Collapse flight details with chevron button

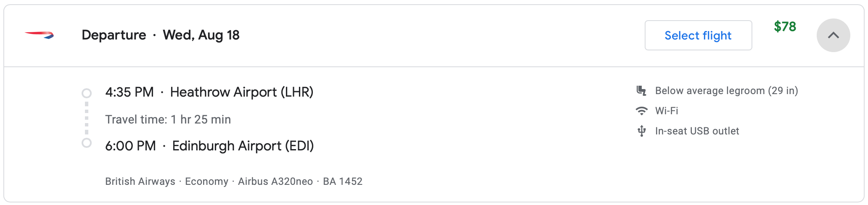point(833,35)
